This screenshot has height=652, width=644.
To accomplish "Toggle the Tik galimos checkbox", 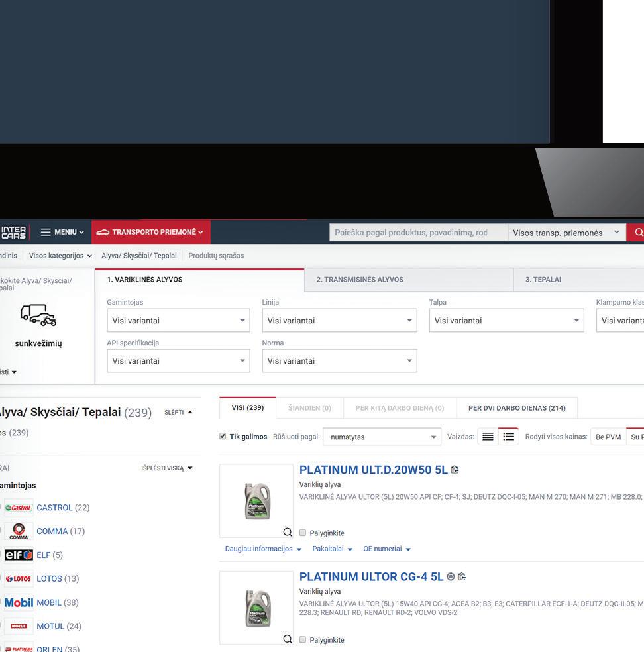I will (x=223, y=436).
